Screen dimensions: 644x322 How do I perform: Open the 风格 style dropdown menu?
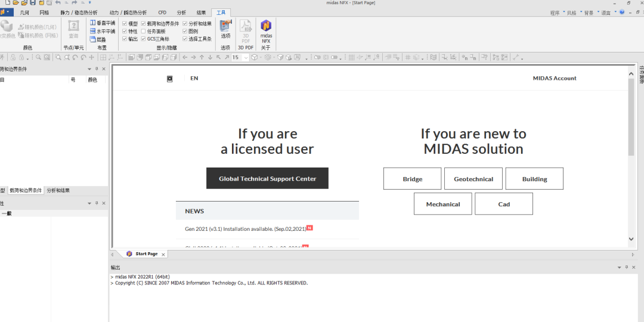point(575,13)
